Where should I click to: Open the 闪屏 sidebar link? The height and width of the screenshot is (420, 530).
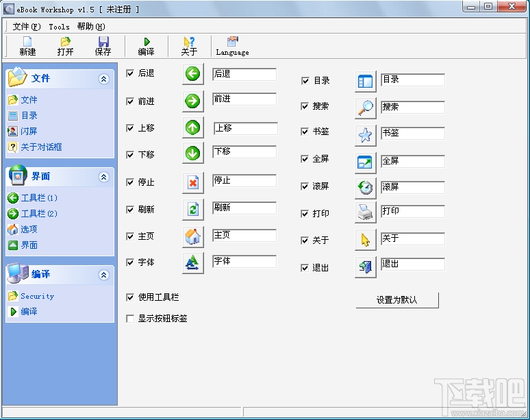[29, 132]
